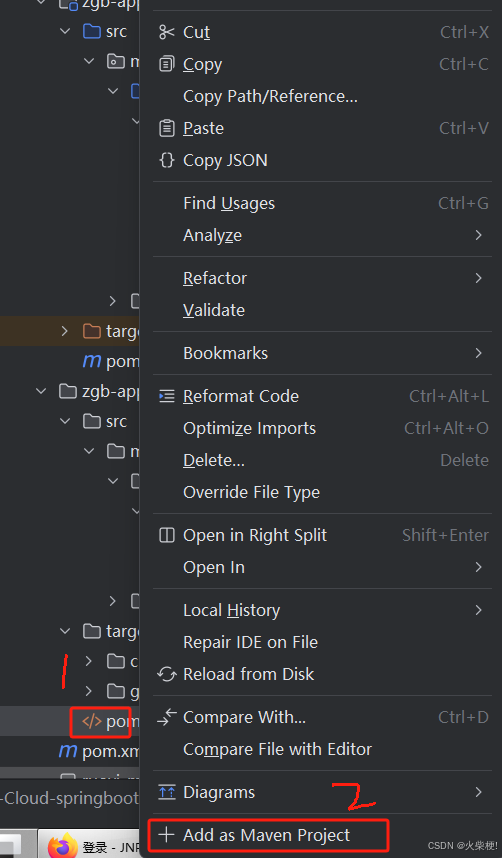This screenshot has height=858, width=502.
Task: Click the plus icon beside Add as Maven Project
Action: (x=166, y=835)
